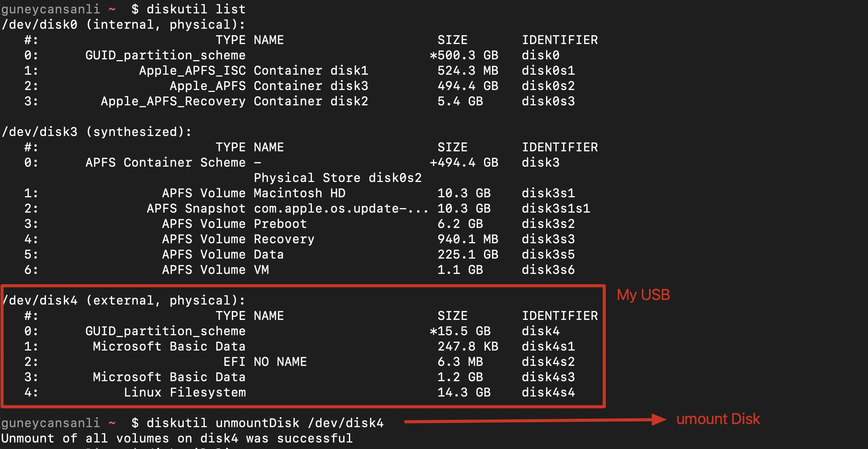Select the '/dev/disk3 (synthesized):' header line
This screenshot has height=449, width=868.
coord(96,132)
